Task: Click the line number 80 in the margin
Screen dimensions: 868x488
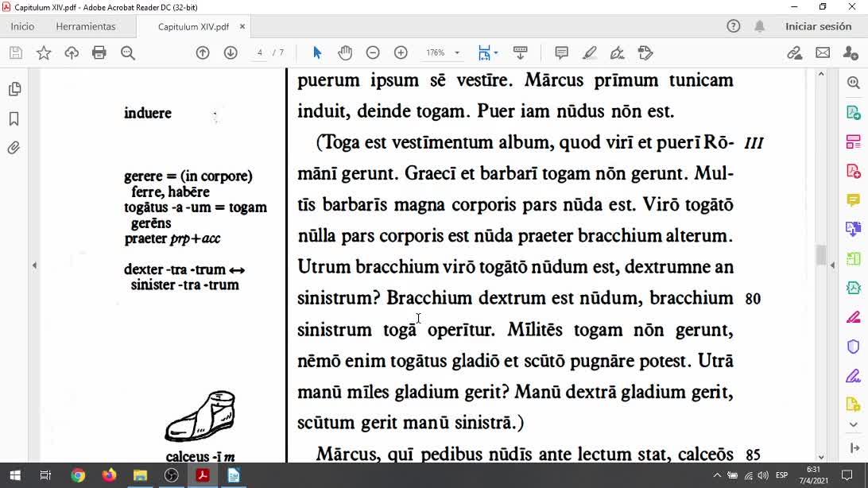Action: (753, 299)
